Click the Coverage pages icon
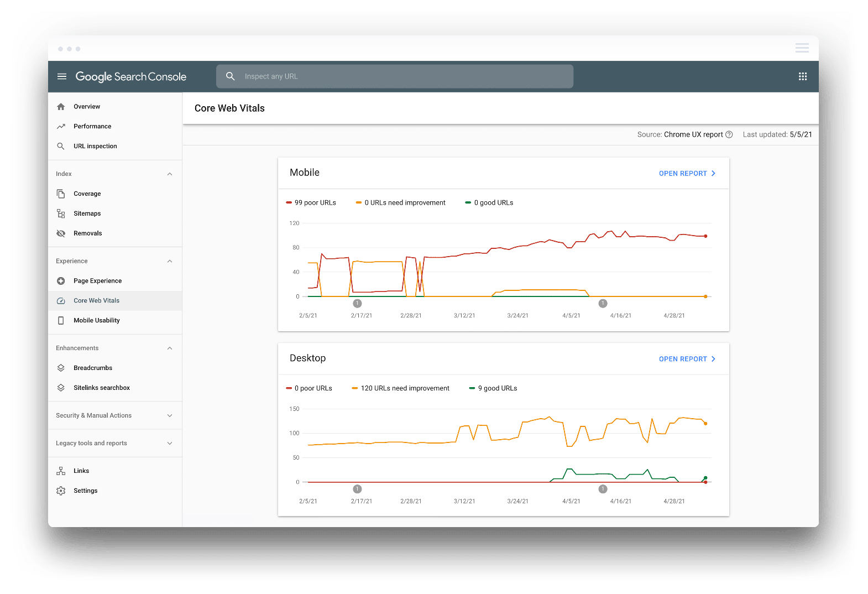The width and height of the screenshot is (868, 594). click(61, 194)
